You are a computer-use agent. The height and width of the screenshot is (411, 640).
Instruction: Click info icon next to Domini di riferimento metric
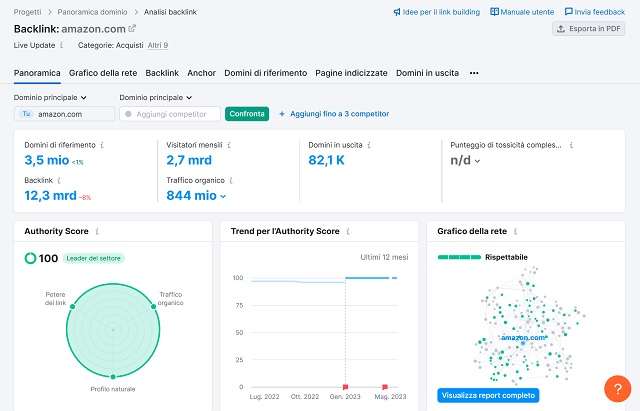(x=103, y=145)
